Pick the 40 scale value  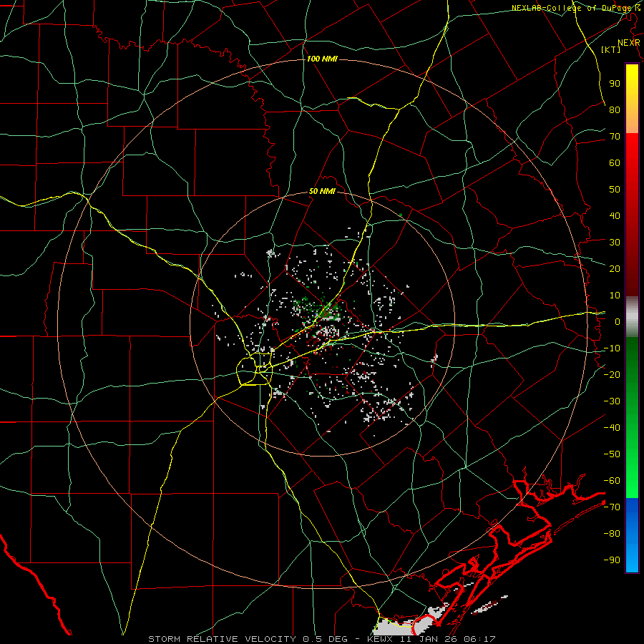pyautogui.click(x=615, y=215)
